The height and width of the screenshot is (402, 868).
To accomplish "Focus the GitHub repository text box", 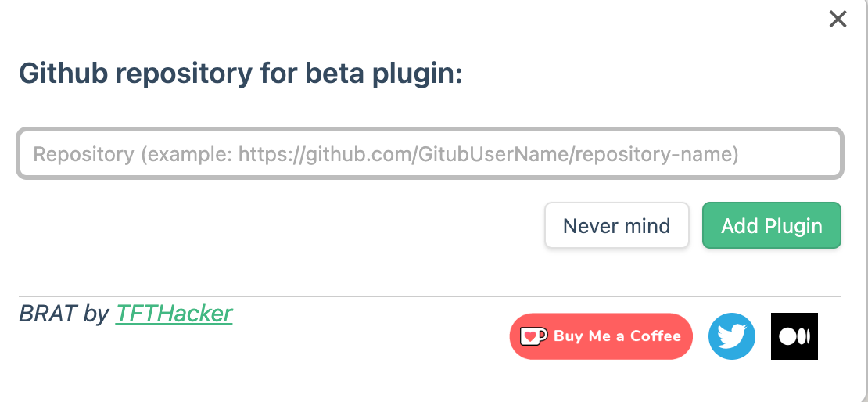I will [x=429, y=153].
